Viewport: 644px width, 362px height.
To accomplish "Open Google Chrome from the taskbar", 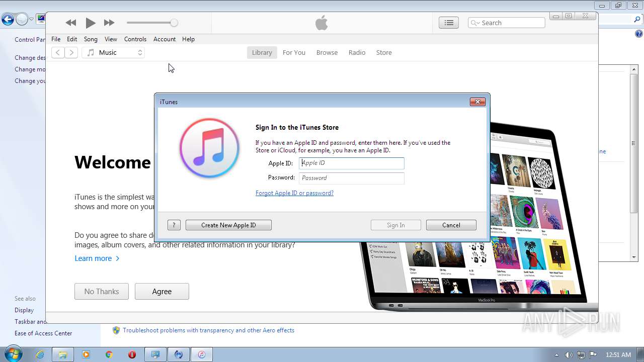I will pos(109,354).
